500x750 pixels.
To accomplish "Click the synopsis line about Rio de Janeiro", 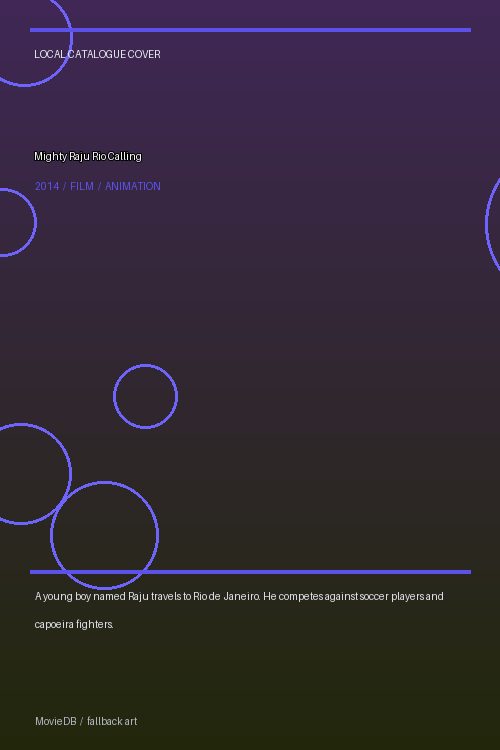I will [239, 596].
